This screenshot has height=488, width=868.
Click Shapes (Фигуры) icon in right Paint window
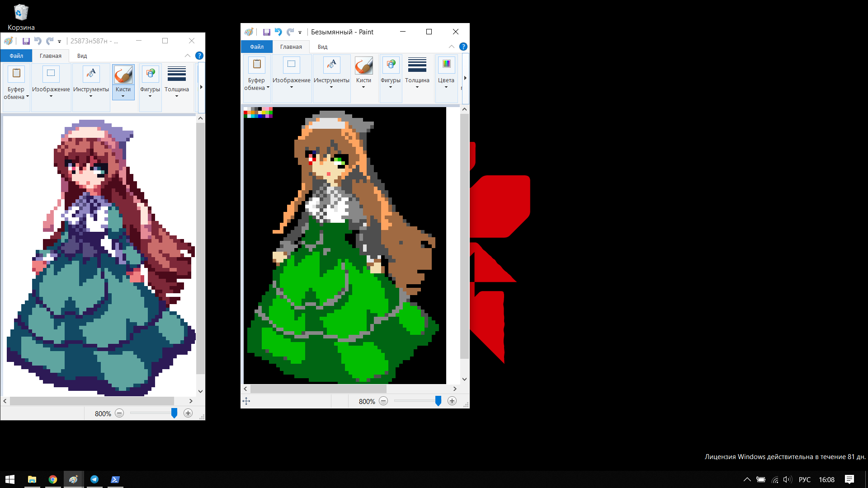pyautogui.click(x=391, y=65)
